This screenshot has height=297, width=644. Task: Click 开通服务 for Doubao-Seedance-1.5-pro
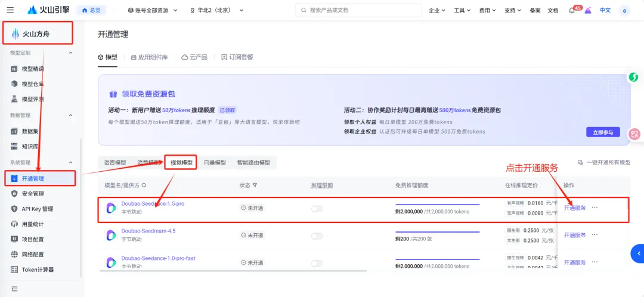[575, 208]
